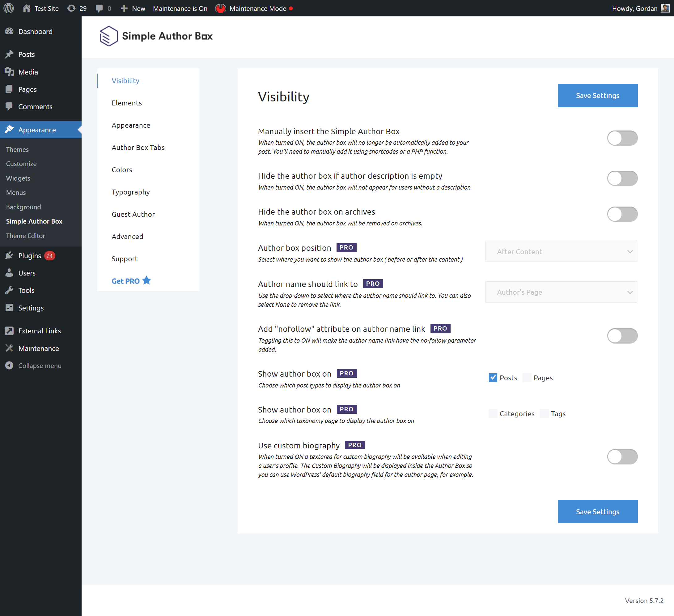
Task: Toggle Use custom biography switch
Action: click(x=622, y=456)
